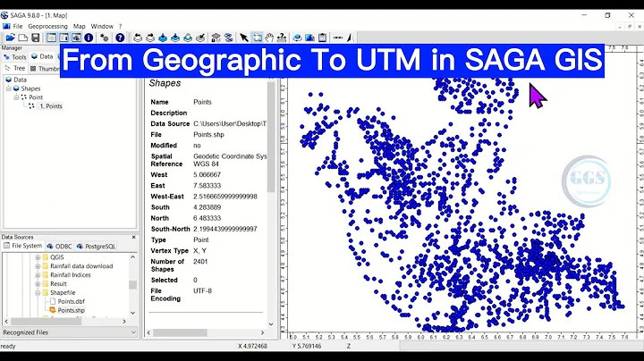Expand the Rainfall Indices folder

click(38, 275)
